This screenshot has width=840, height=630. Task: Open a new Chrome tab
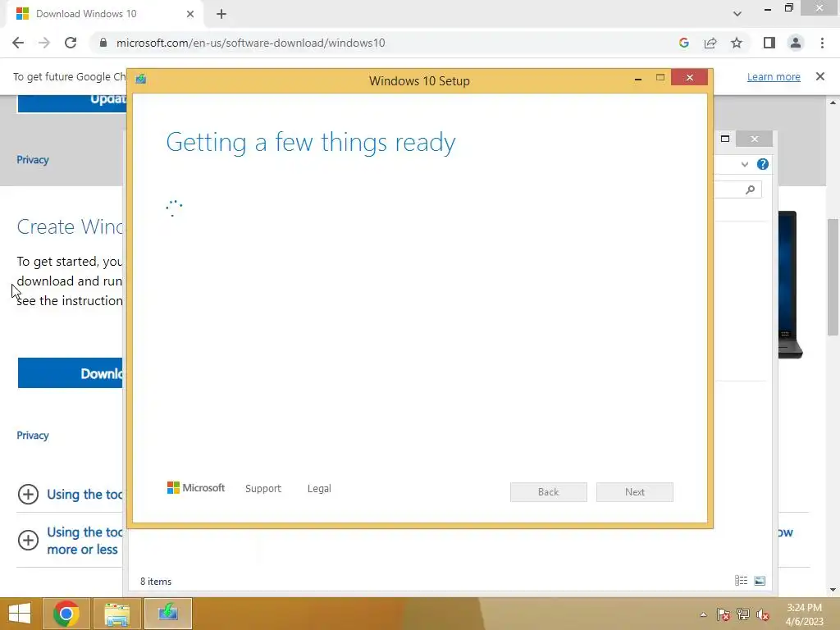(221, 14)
